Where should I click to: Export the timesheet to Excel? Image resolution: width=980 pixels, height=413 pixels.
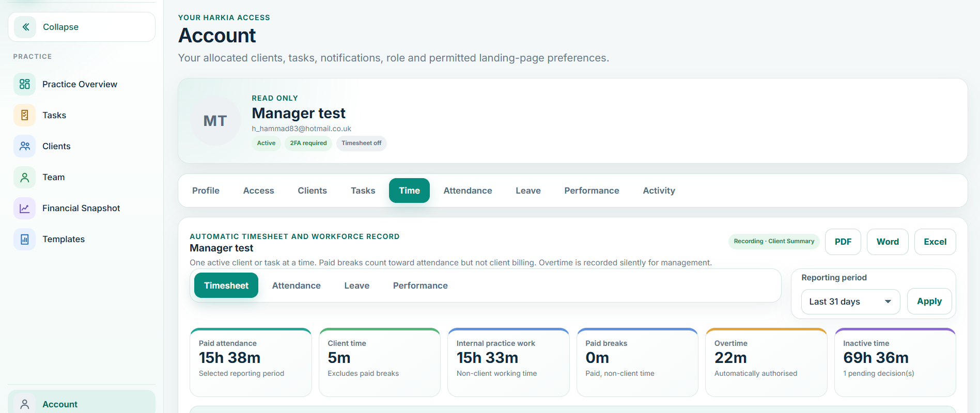tap(935, 242)
